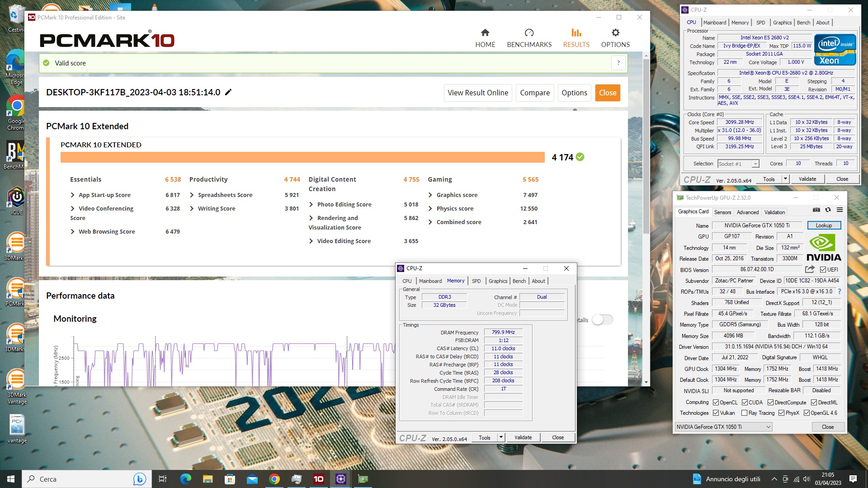Click the Lookup button in GPU-Z
Image resolution: width=868 pixels, height=488 pixels.
(824, 225)
